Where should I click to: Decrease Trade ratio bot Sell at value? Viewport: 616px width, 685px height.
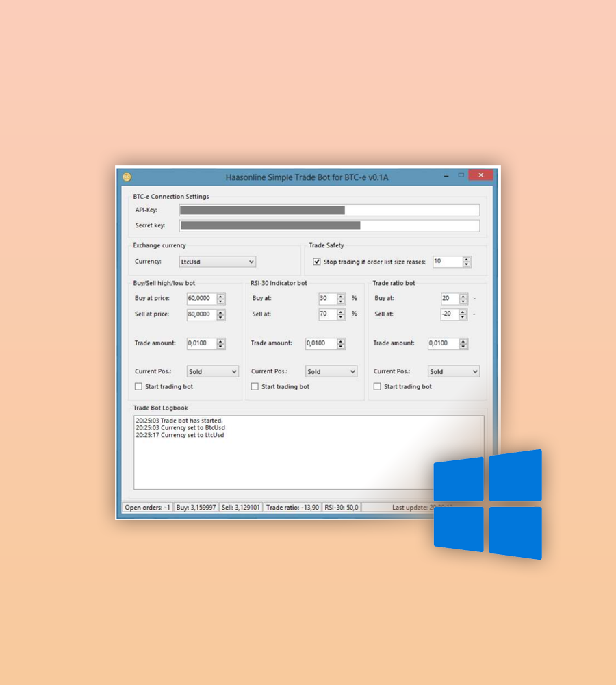(x=463, y=317)
